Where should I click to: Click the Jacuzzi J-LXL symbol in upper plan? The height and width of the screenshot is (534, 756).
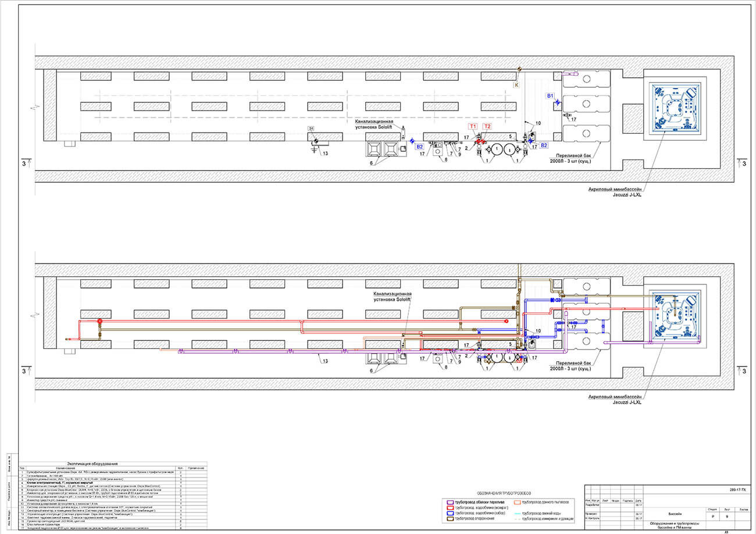pyautogui.click(x=676, y=107)
